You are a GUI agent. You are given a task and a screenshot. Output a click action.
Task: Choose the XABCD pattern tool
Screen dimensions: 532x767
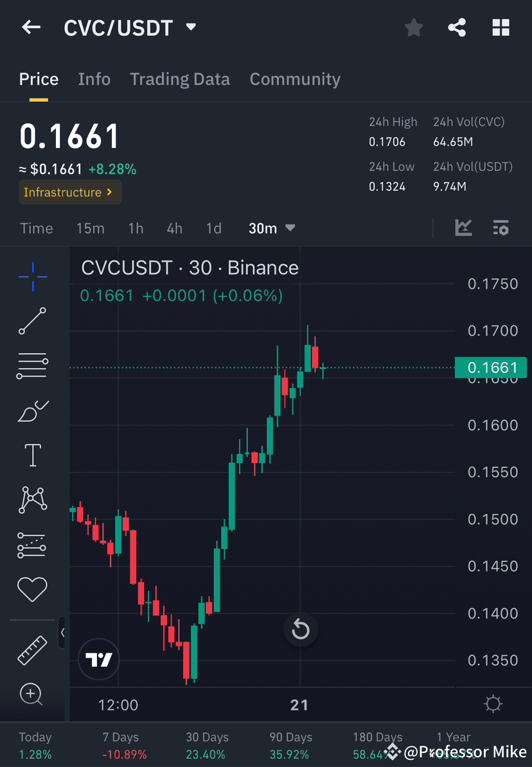tap(32, 500)
